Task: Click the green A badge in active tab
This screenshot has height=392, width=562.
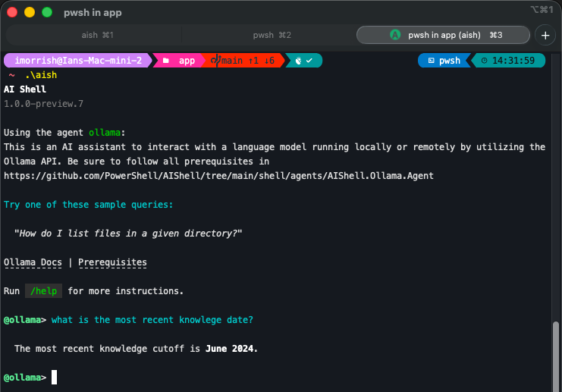Action: [x=395, y=35]
